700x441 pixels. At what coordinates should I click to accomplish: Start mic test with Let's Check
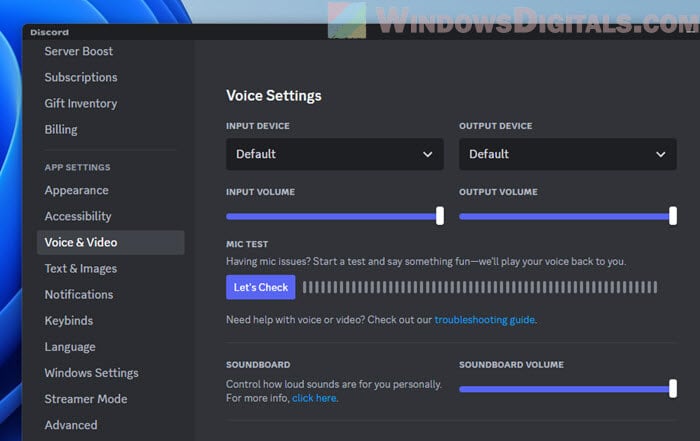coord(261,287)
